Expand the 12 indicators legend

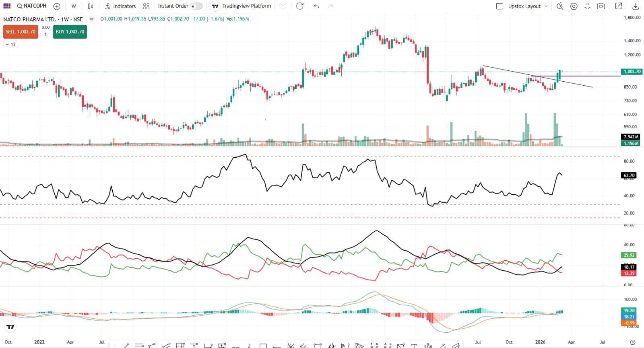click(x=10, y=44)
